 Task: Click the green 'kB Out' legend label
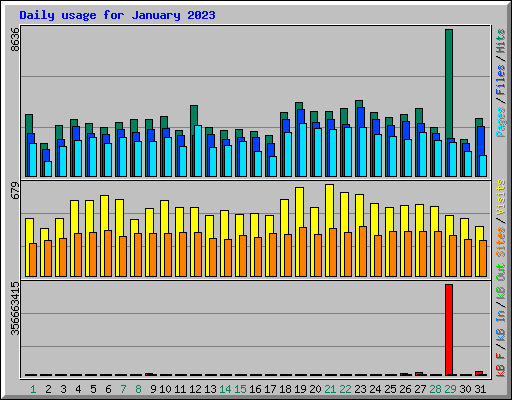[501, 281]
